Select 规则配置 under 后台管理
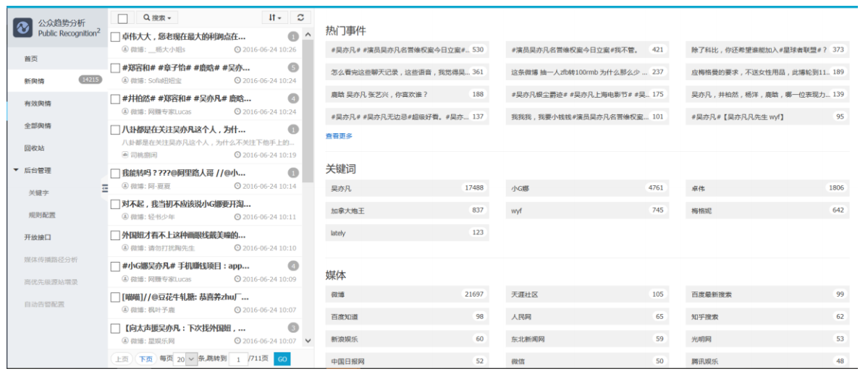Screen dimensions: 868x374 (42, 216)
